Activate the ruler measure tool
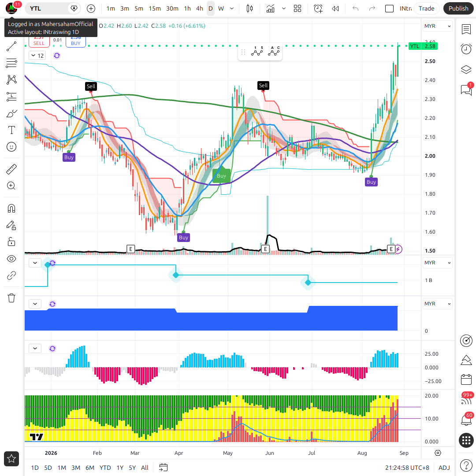 pos(11,169)
